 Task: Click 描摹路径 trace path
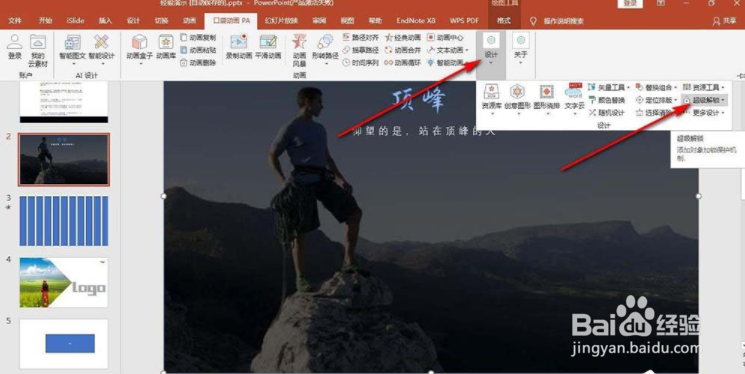click(x=361, y=50)
